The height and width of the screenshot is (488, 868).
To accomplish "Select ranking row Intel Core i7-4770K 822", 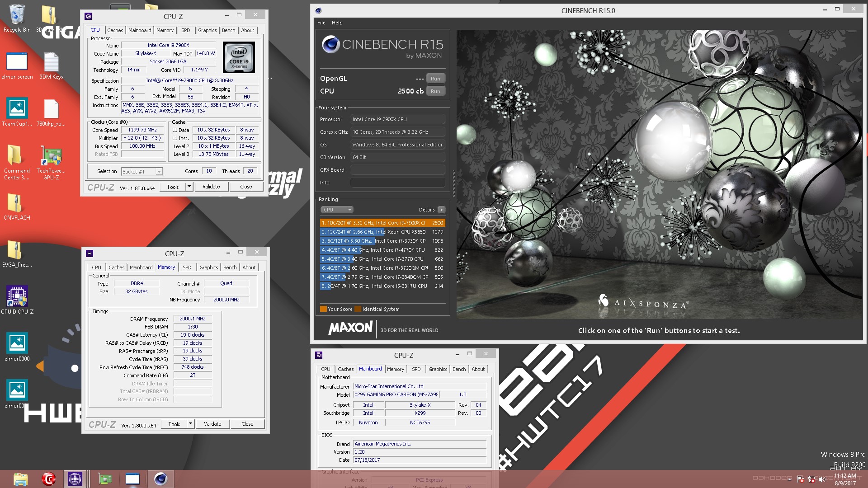I will 382,250.
